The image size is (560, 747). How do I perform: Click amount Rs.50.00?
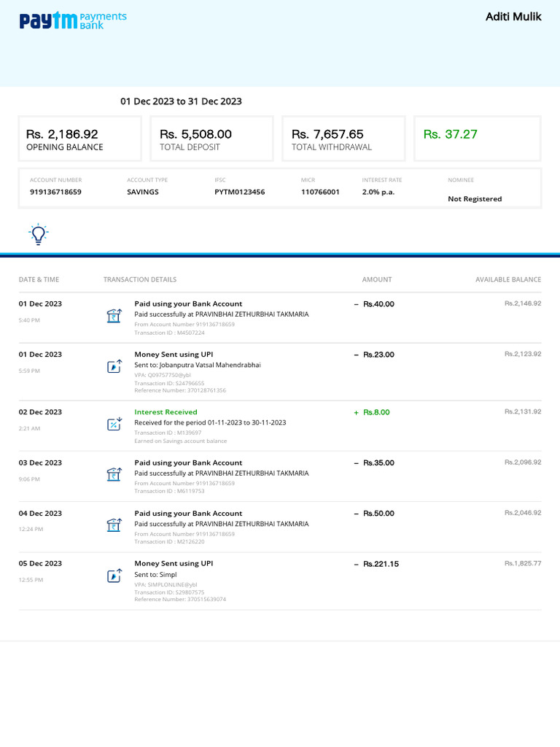pos(378,514)
